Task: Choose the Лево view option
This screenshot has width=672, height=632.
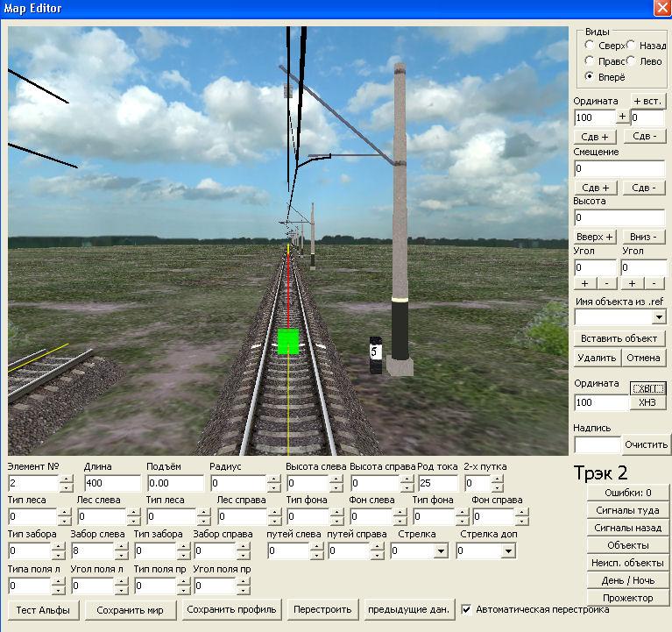Action: pos(633,61)
